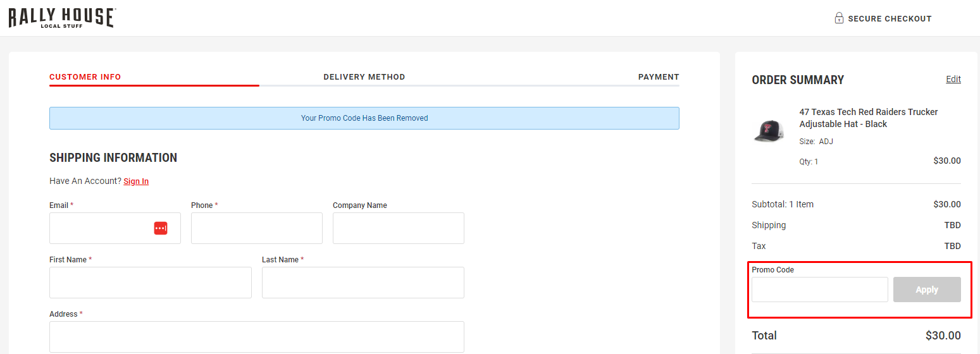The width and height of the screenshot is (980, 354).
Task: Click the Texas Tech hat thumbnail
Action: pos(769,131)
